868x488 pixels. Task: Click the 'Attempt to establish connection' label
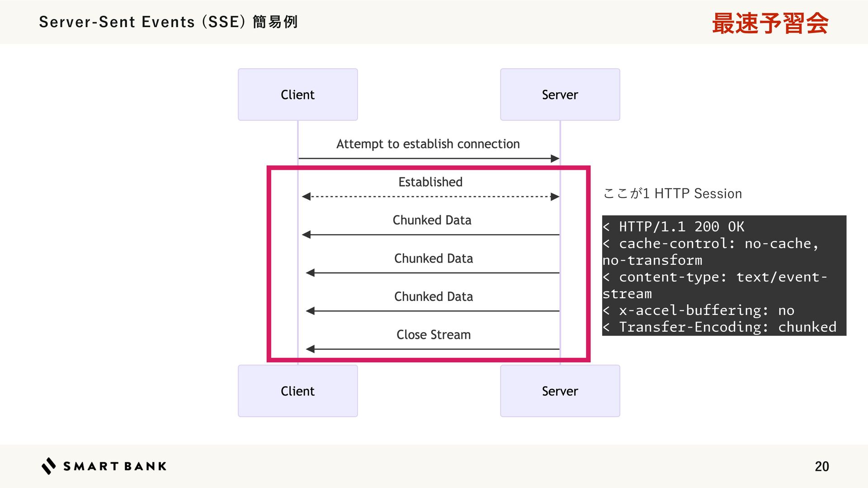click(x=428, y=144)
